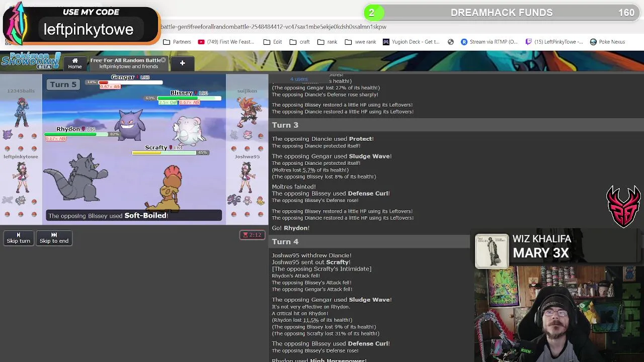Screen dimensions: 644x362
Task: Click the Scrafty team icon under Joshwa95
Action: click(x=260, y=200)
